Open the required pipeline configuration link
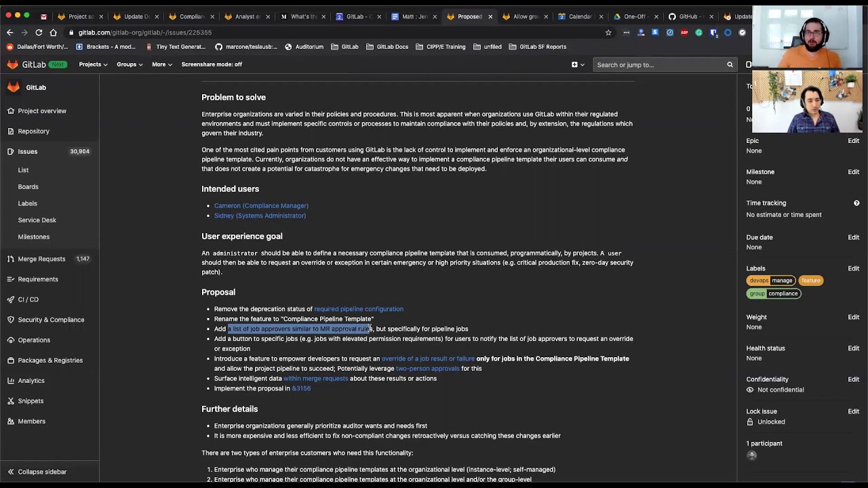The width and height of the screenshot is (868, 488). coord(359,309)
